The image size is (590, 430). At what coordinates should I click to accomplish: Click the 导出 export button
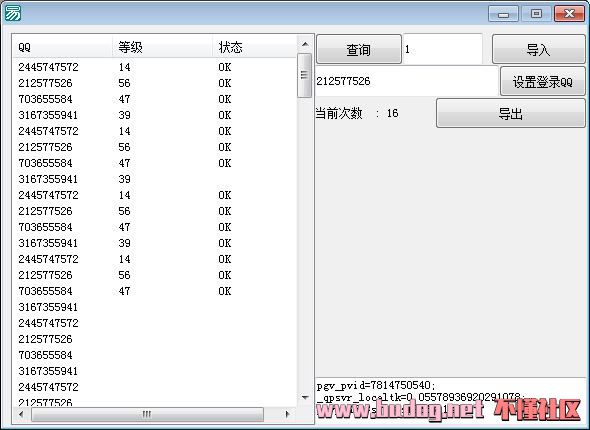click(x=511, y=113)
